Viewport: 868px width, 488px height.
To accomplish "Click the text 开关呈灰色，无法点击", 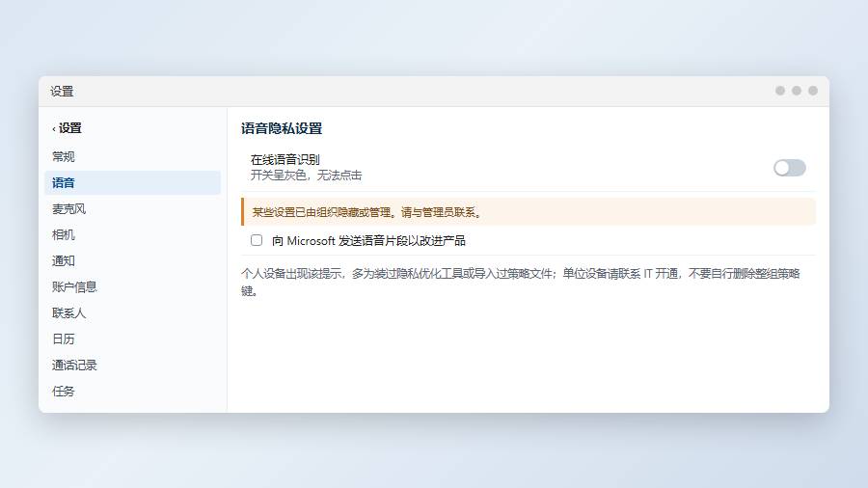I will point(306,176).
